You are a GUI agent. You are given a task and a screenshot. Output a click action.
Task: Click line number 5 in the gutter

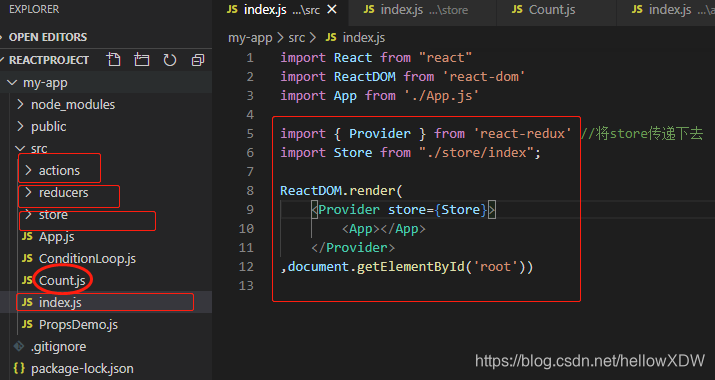pyautogui.click(x=250, y=133)
